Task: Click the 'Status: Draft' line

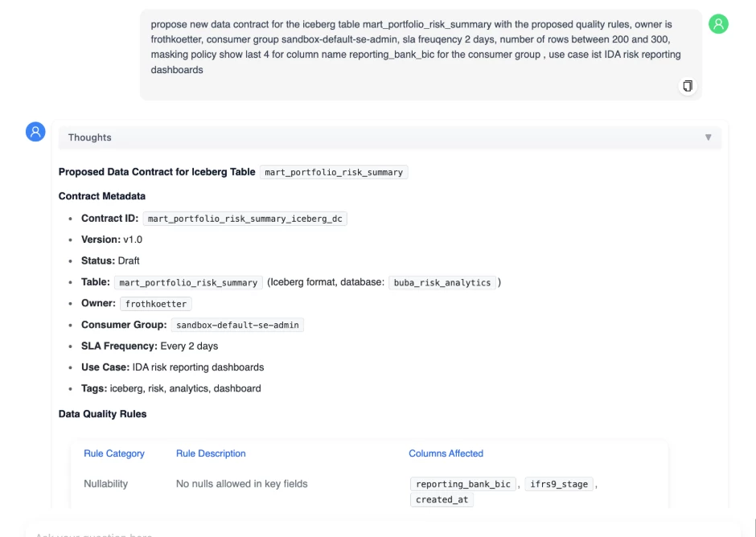Action: [110, 260]
